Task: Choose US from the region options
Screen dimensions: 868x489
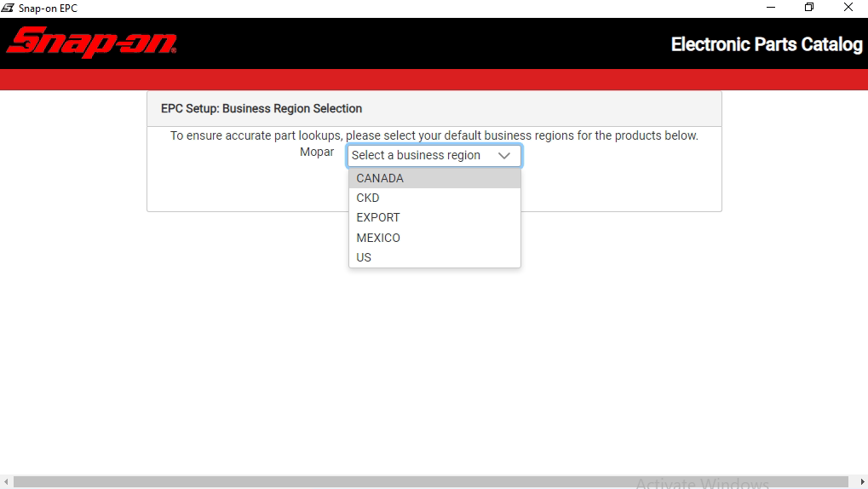Action: [x=434, y=257]
